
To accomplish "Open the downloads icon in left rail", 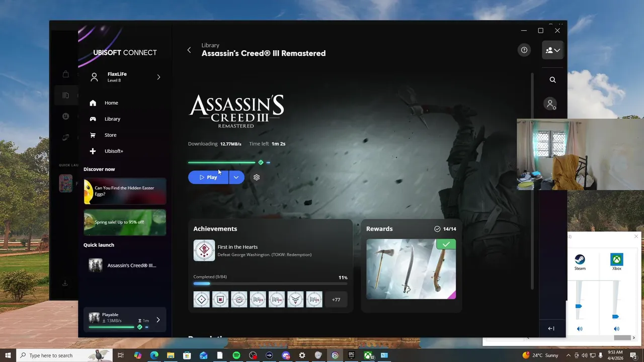I will (65, 283).
